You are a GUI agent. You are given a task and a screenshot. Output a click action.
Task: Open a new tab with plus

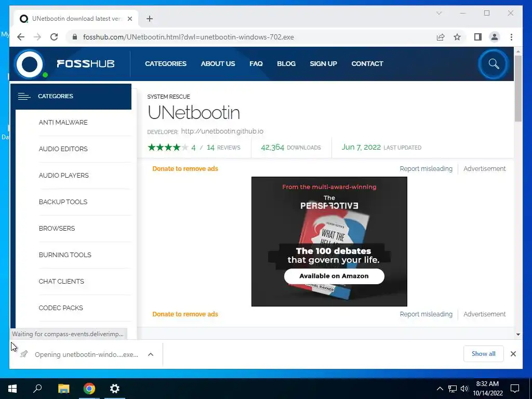[x=150, y=19]
